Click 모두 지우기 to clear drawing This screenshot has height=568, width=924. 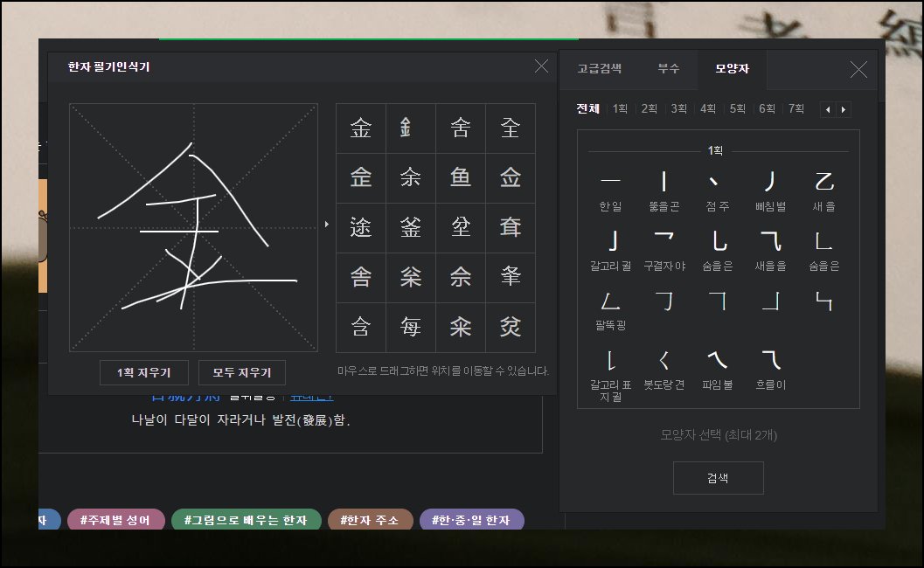pyautogui.click(x=242, y=372)
